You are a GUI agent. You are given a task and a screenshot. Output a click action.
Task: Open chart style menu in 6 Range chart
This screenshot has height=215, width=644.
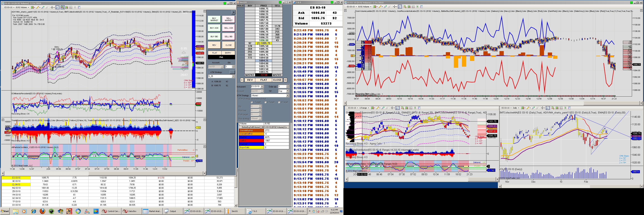(373, 108)
